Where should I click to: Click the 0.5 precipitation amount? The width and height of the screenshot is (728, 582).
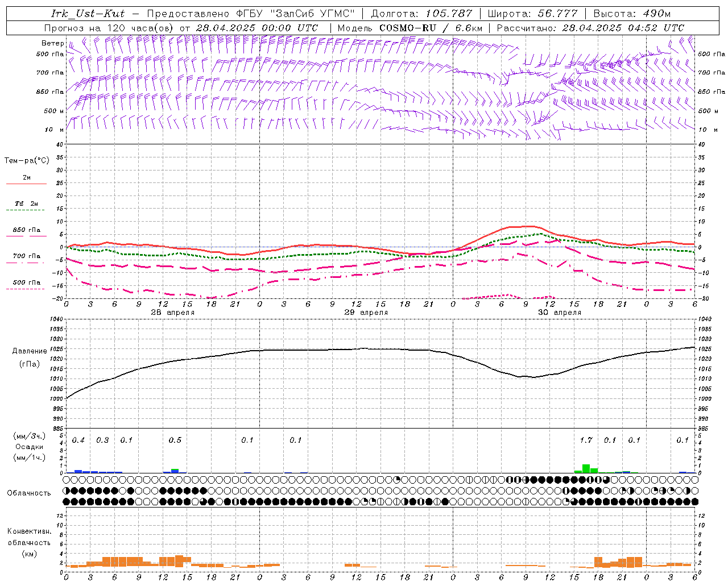(x=175, y=440)
